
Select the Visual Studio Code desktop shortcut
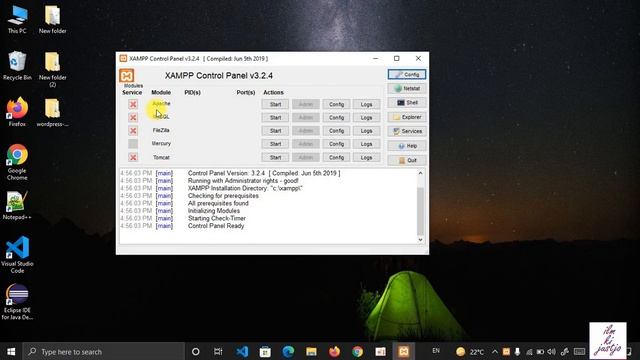point(17,255)
